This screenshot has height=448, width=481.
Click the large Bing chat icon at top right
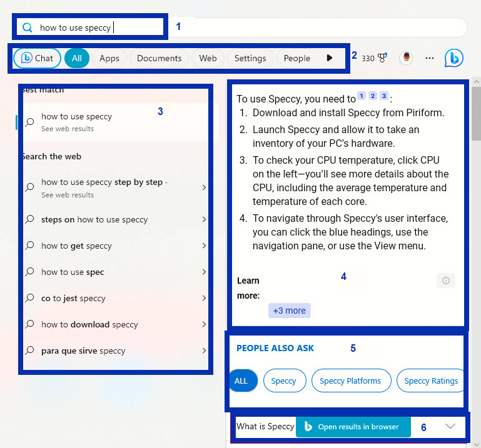point(453,58)
